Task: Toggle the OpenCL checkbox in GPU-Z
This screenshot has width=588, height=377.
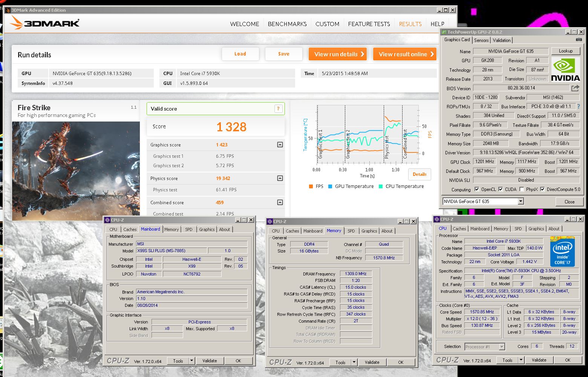Action: (x=477, y=189)
